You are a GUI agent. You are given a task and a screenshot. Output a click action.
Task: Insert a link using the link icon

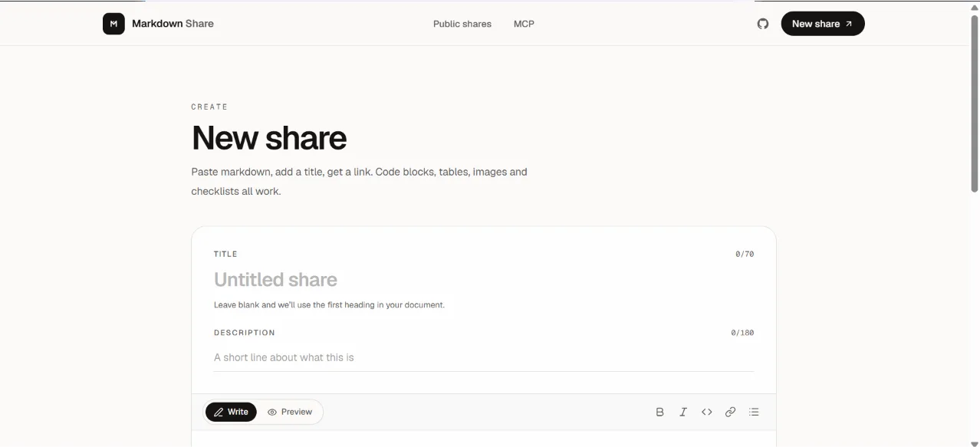click(730, 412)
